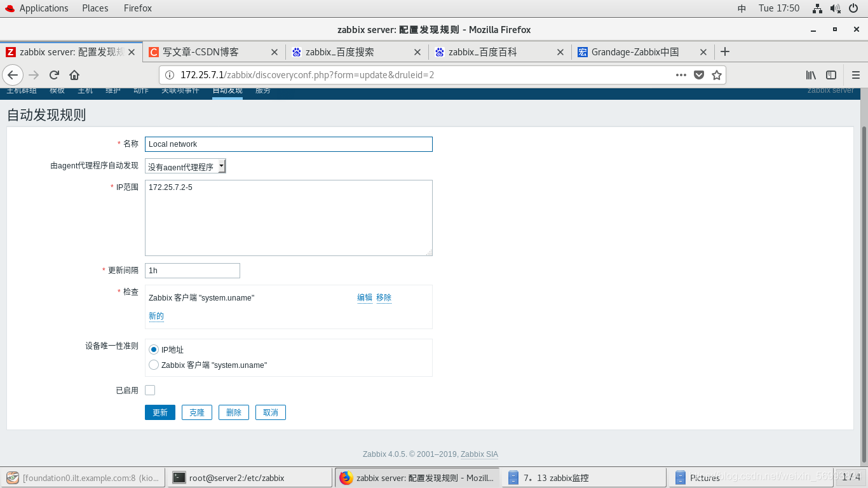Focus the IP范围 text area
This screenshot has width=868, height=488.
[288, 218]
